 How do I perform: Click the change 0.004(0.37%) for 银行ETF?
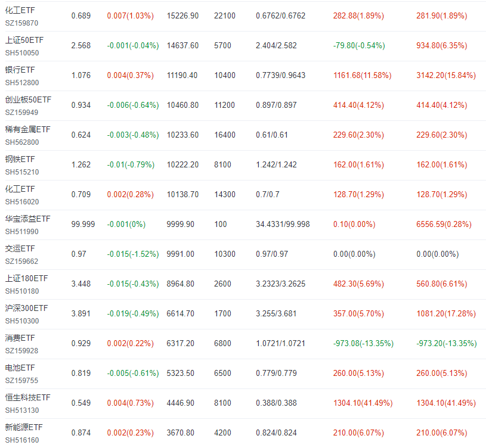click(x=130, y=75)
